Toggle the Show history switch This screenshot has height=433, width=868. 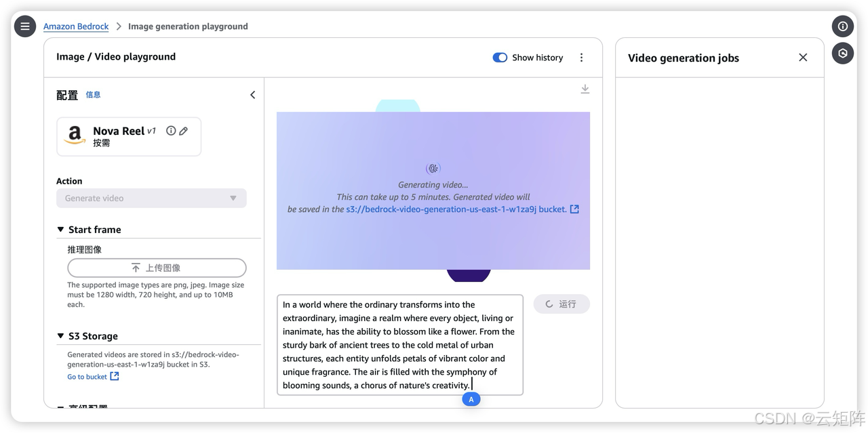[500, 58]
